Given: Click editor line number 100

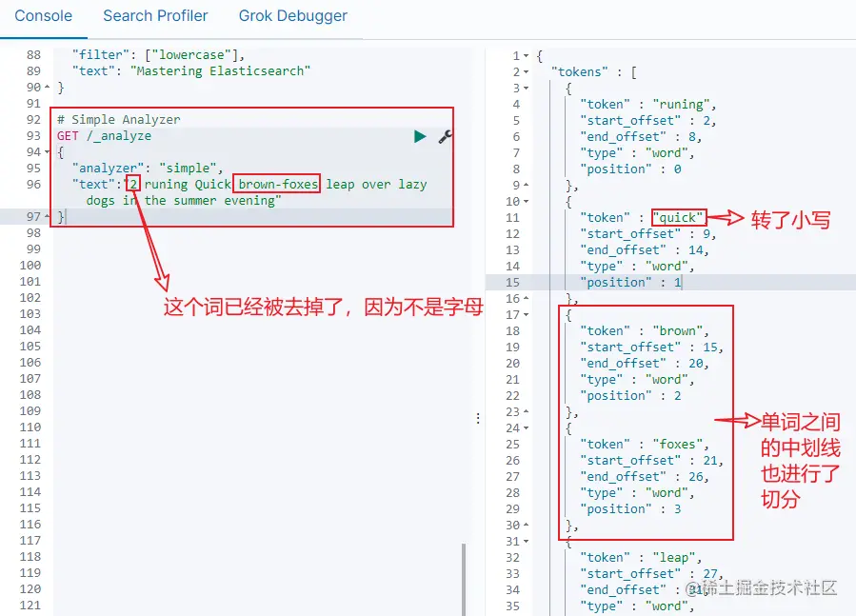Looking at the screenshot, I should pos(30,266).
